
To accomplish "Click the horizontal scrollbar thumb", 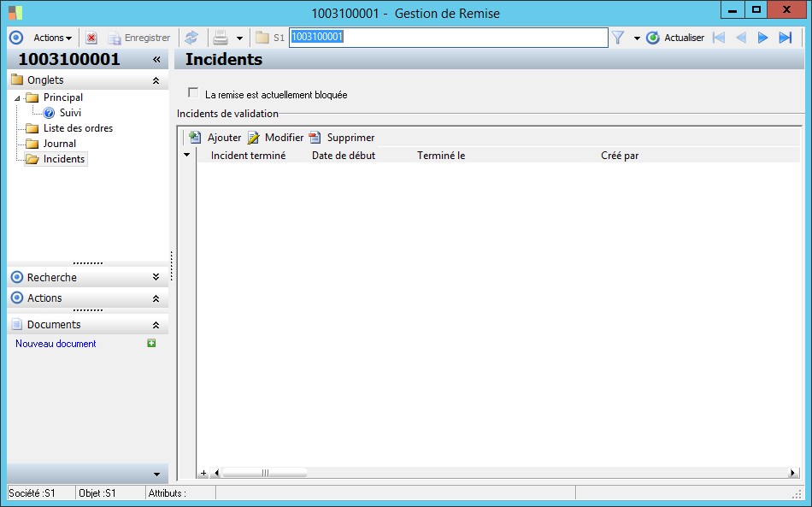I will tap(265, 473).
